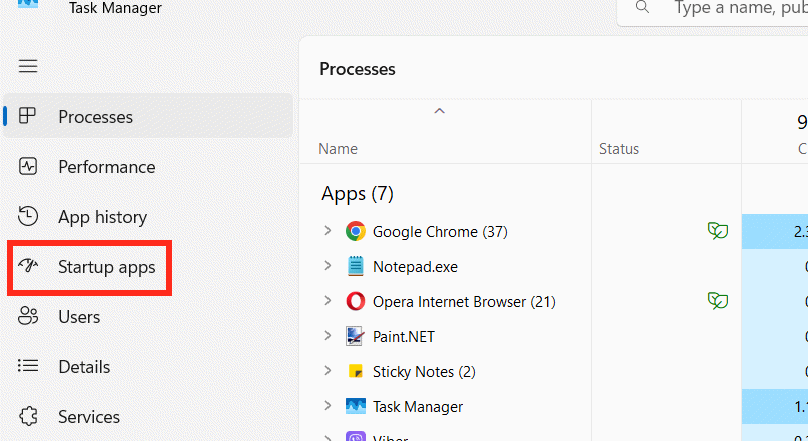The height and width of the screenshot is (441, 808).
Task: Open the Performance page
Action: 148,166
